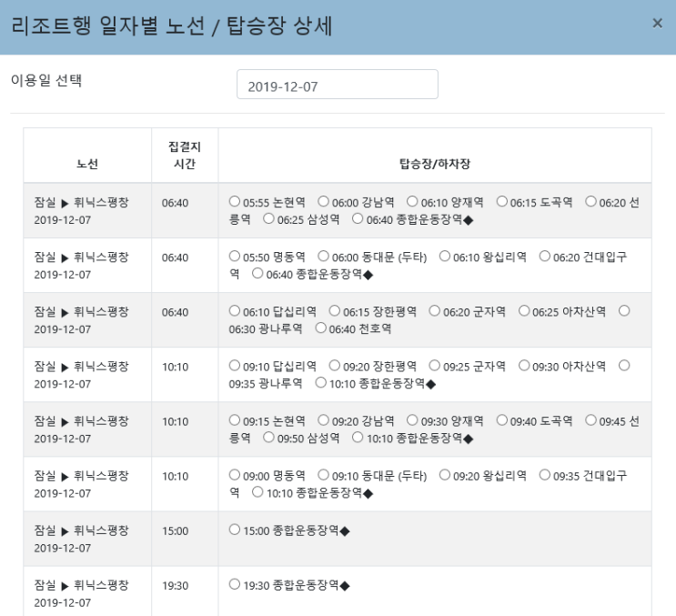
Task: Select 09:50 삼성역 boarding stop
Action: click(268, 437)
